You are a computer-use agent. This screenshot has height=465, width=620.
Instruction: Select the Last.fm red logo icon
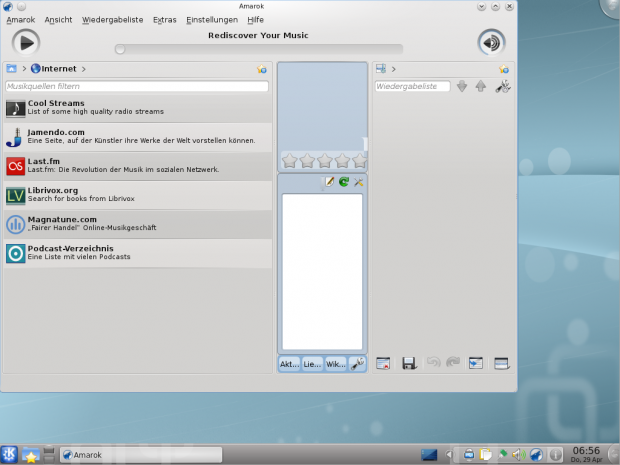coord(15,166)
